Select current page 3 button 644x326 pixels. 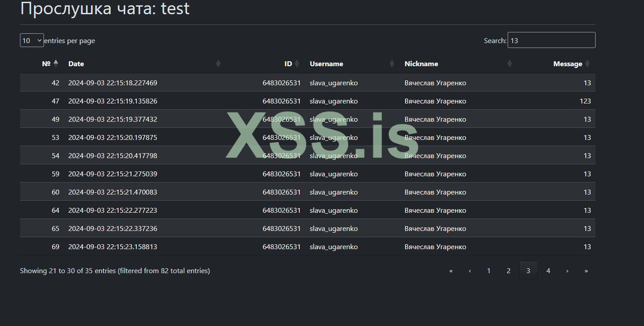[x=529, y=270]
